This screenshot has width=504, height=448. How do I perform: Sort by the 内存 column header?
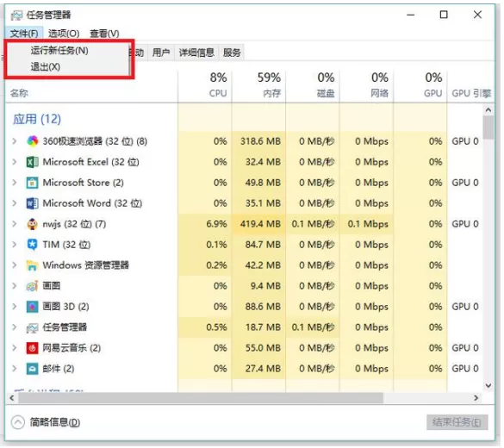point(258,85)
